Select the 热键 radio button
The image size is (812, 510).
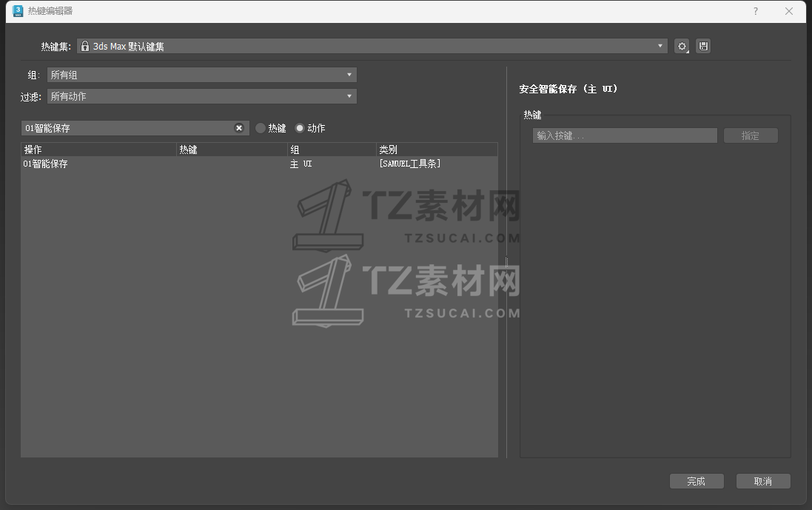[261, 128]
